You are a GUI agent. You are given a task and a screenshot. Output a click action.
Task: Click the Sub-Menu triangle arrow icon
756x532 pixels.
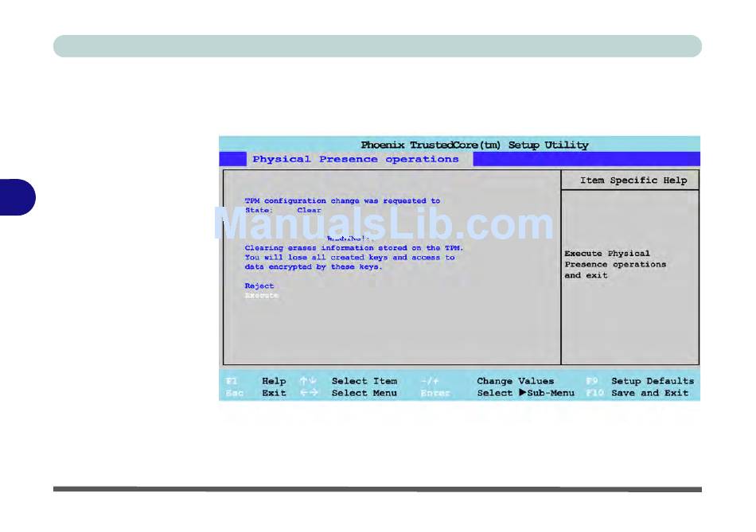(x=523, y=393)
